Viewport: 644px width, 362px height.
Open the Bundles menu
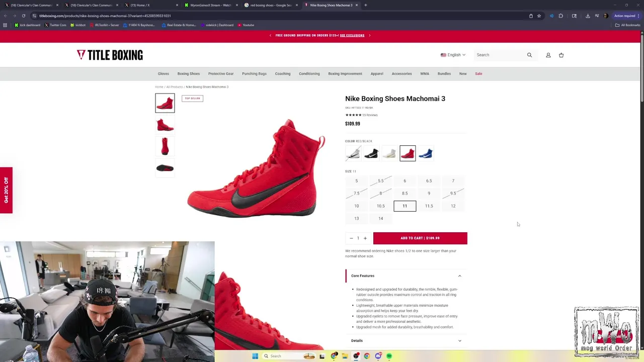pos(444,74)
